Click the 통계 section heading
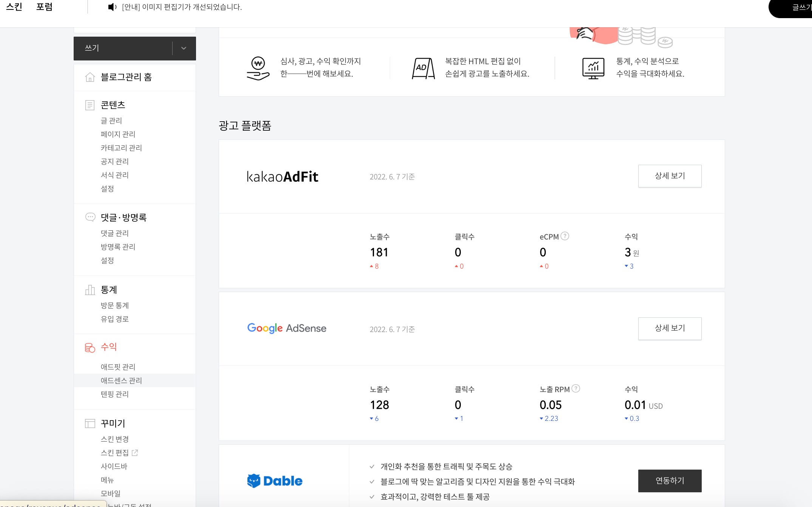Image resolution: width=812 pixels, height=507 pixels. point(109,290)
